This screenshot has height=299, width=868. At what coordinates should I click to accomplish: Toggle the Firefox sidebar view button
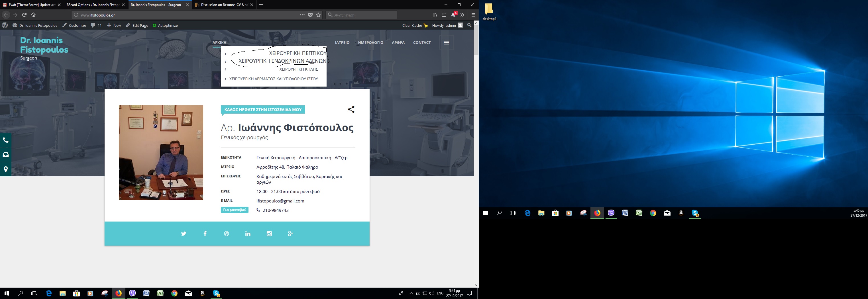pyautogui.click(x=444, y=15)
